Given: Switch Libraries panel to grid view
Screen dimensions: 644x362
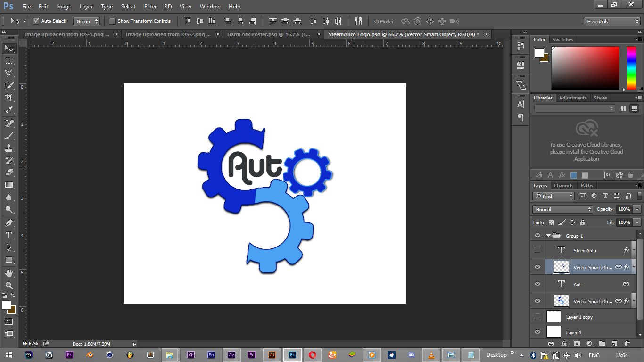Looking at the screenshot, I should point(623,108).
